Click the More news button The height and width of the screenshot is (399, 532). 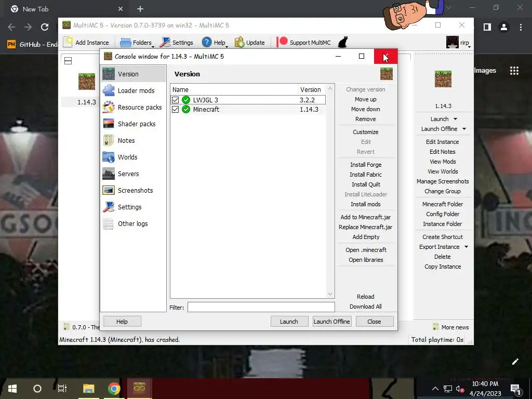(x=451, y=327)
